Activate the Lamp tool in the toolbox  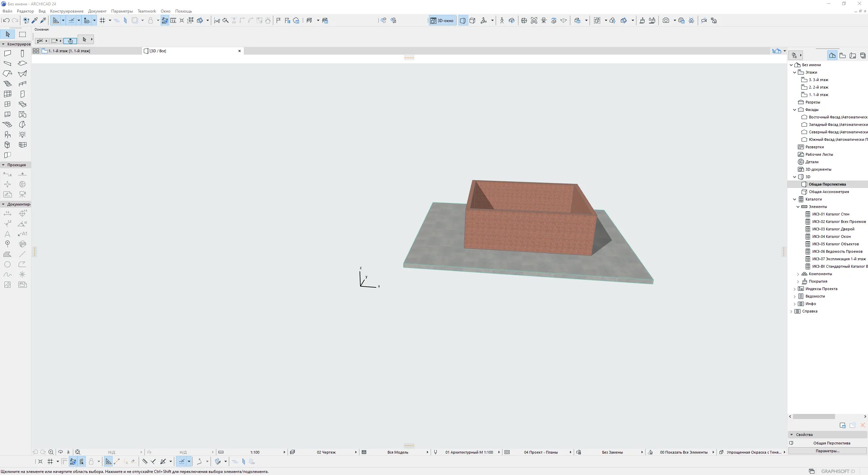pyautogui.click(x=22, y=135)
